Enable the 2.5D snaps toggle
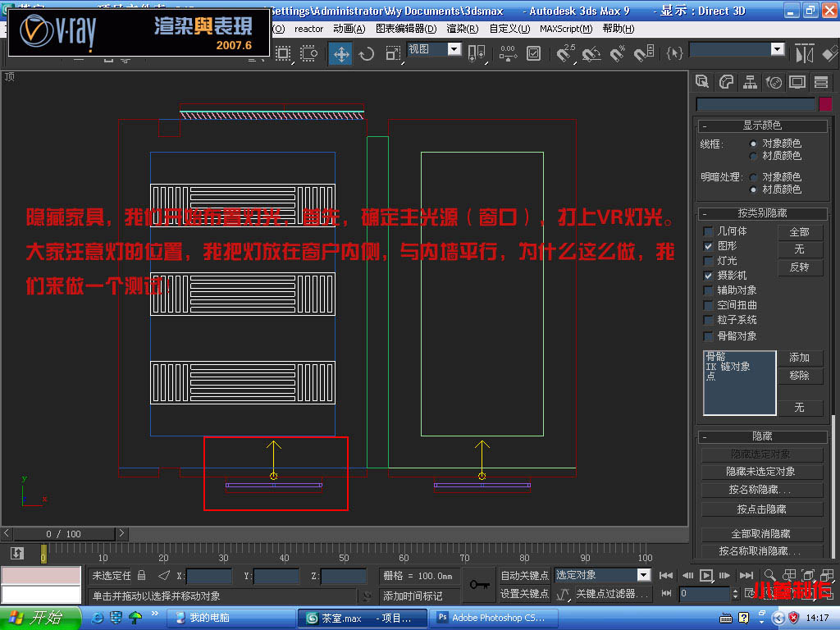Screen dimensions: 840x630 coord(564,53)
